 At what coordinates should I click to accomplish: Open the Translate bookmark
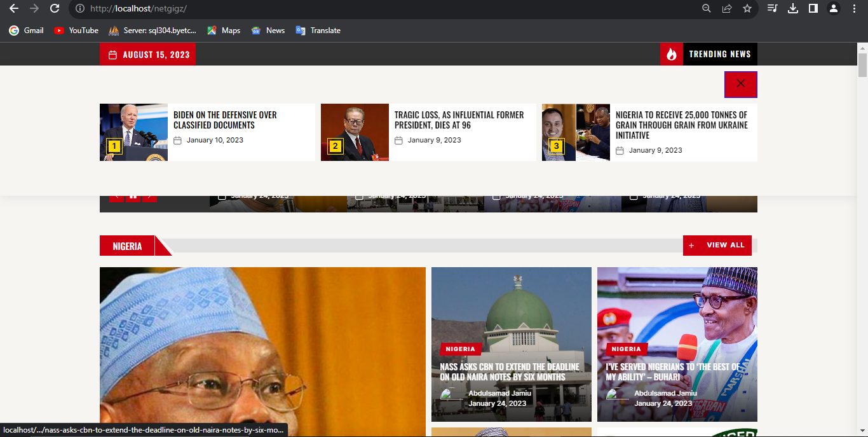pyautogui.click(x=318, y=31)
